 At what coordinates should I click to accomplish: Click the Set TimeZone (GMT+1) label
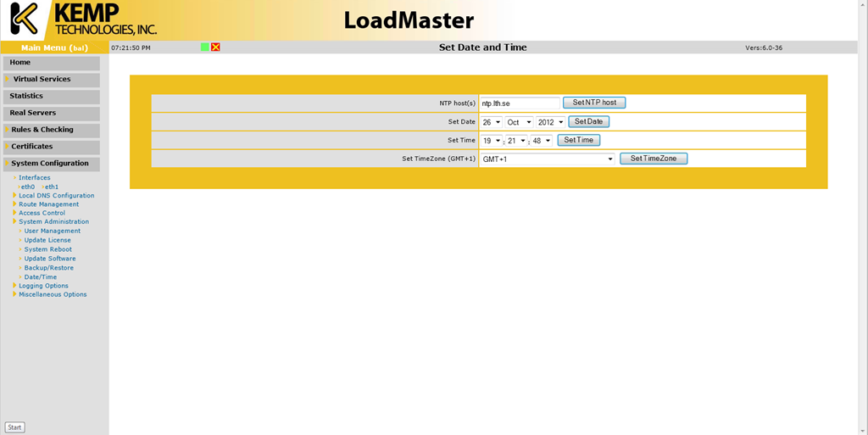[438, 159]
